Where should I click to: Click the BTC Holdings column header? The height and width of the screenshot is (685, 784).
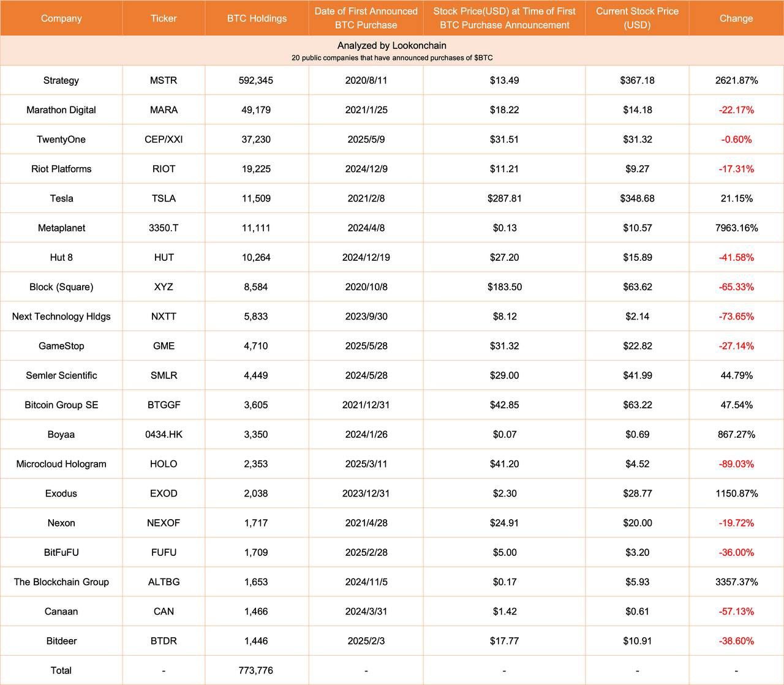pos(257,18)
